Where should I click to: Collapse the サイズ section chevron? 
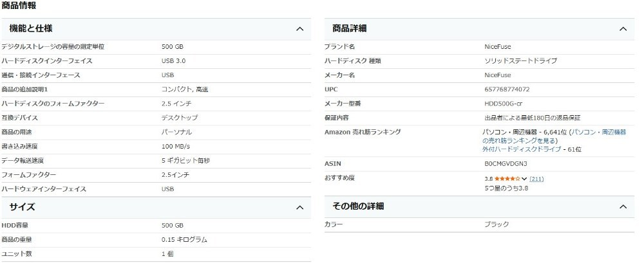300,208
